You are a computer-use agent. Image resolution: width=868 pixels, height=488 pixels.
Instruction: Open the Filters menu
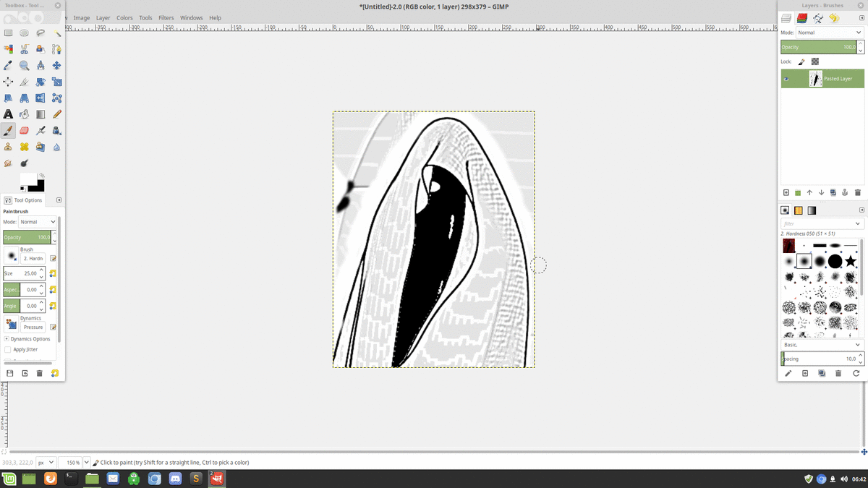pyautogui.click(x=166, y=17)
